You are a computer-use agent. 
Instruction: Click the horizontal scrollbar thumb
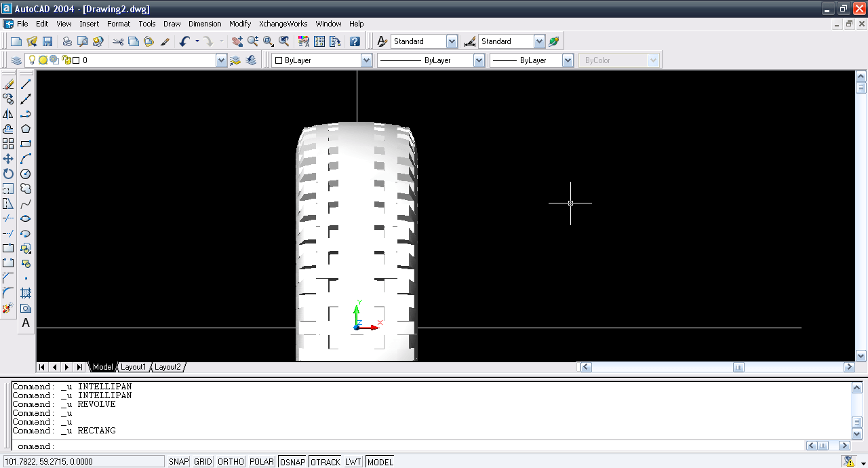pos(738,367)
